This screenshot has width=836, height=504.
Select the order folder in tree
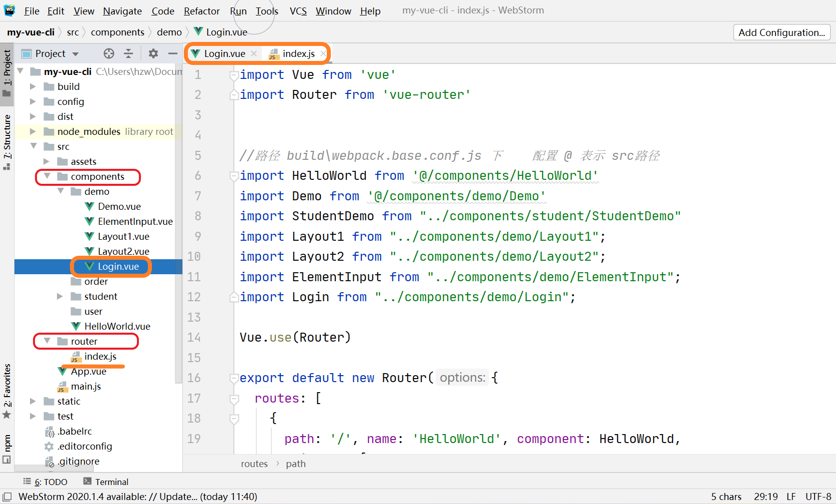tap(96, 281)
